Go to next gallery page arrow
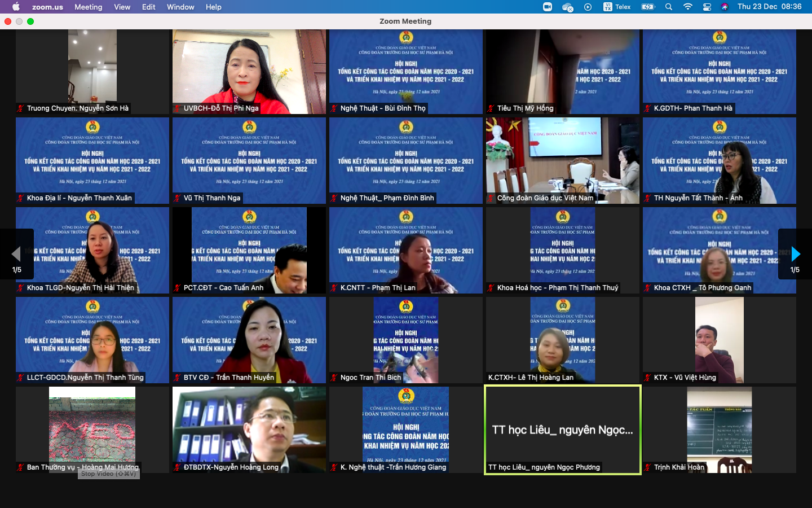The height and width of the screenshot is (508, 812). point(795,254)
